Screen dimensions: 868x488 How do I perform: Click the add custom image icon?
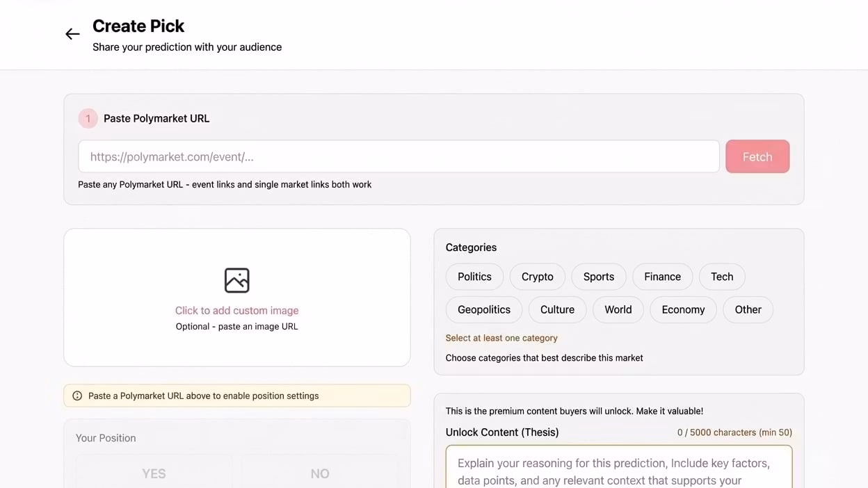(236, 280)
